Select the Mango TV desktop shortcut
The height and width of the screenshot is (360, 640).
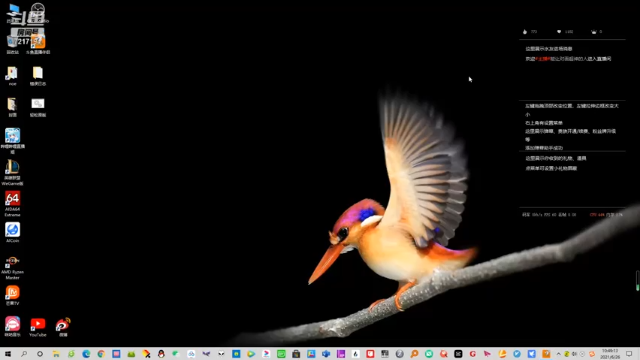[x=12, y=296]
